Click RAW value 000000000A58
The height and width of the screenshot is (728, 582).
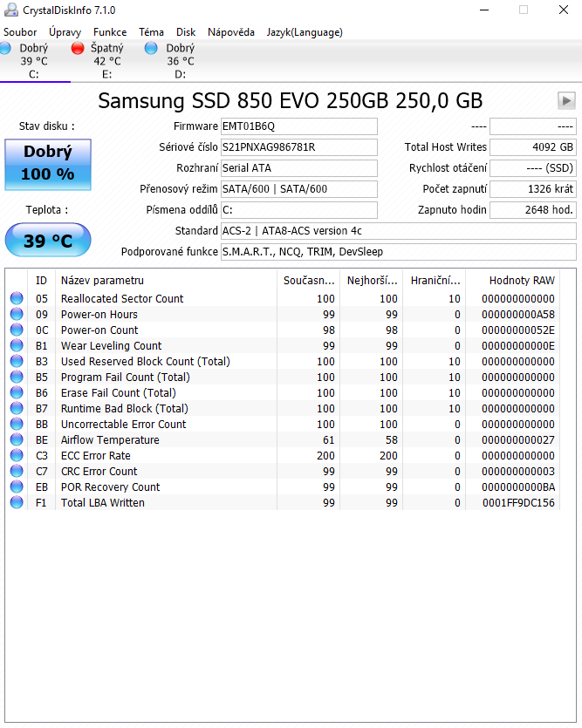point(518,315)
